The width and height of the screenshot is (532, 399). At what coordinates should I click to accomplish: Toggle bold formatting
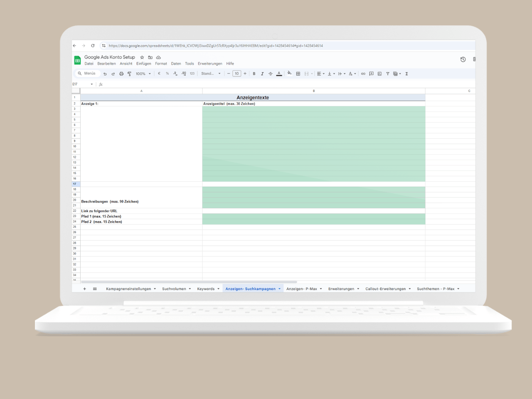click(x=254, y=74)
